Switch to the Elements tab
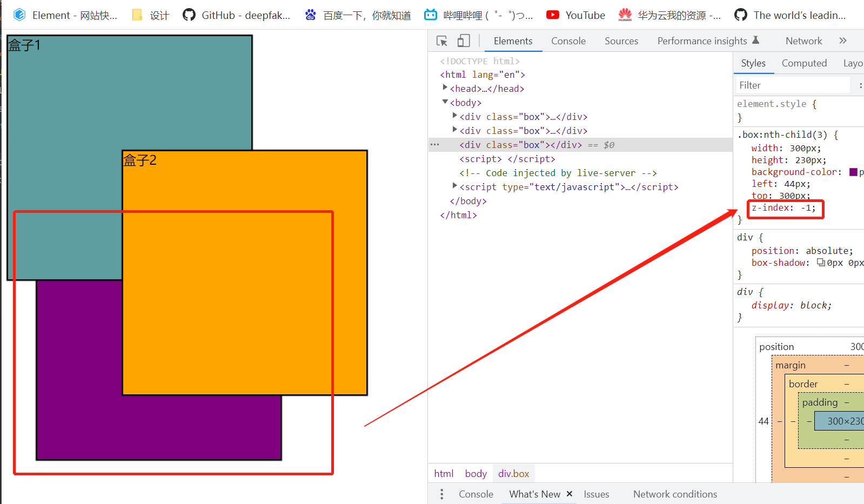864x504 pixels. (x=513, y=41)
